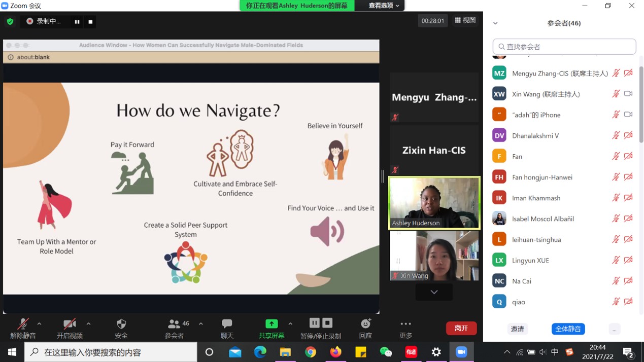Open the 参会者 participants icon in toolbar

point(174,324)
